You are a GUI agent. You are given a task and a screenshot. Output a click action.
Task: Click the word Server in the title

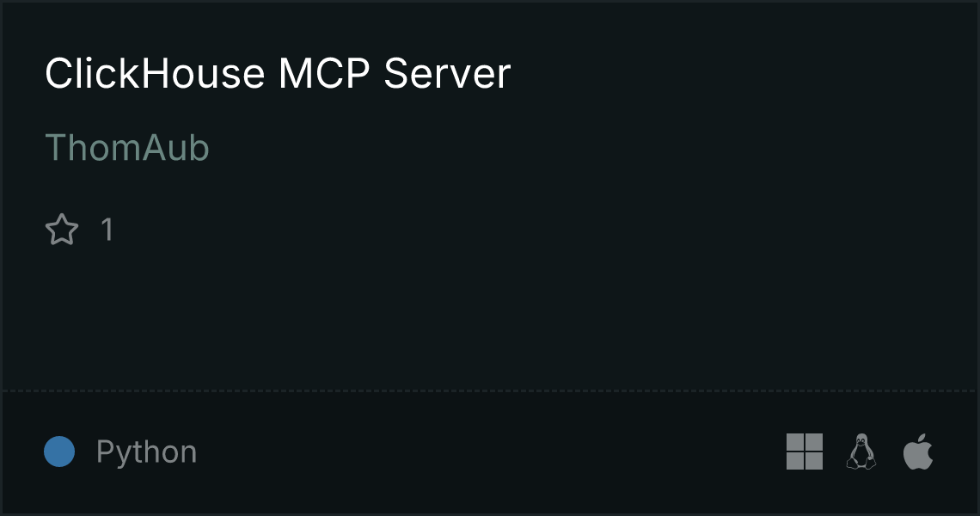[448, 73]
